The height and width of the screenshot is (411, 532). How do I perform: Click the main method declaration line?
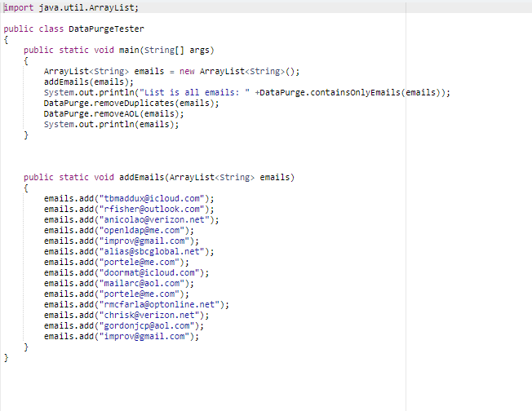[x=119, y=51]
